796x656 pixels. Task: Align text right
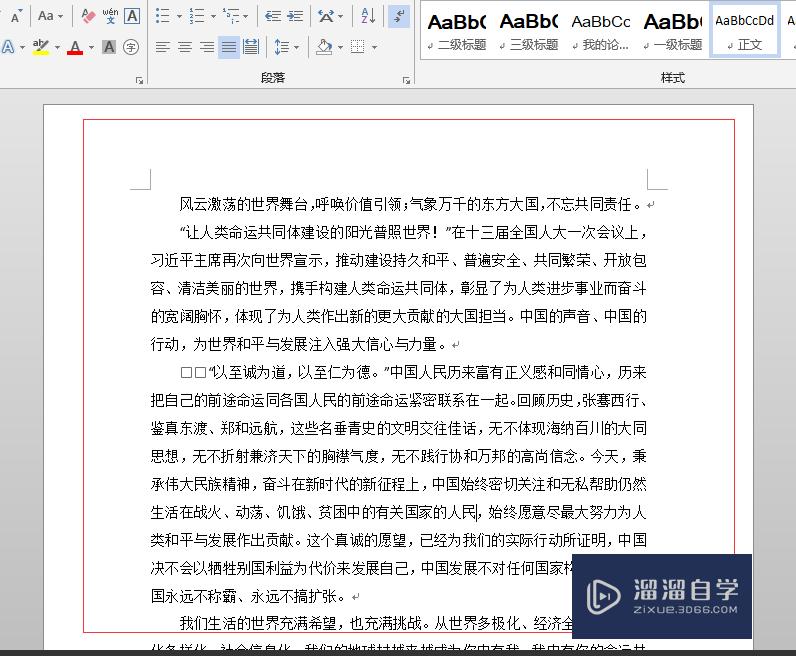tap(207, 47)
